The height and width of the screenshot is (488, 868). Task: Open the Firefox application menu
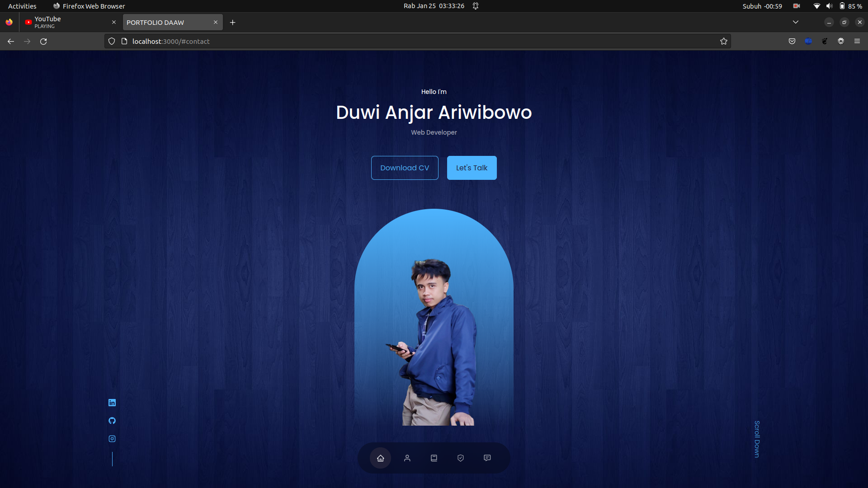857,41
